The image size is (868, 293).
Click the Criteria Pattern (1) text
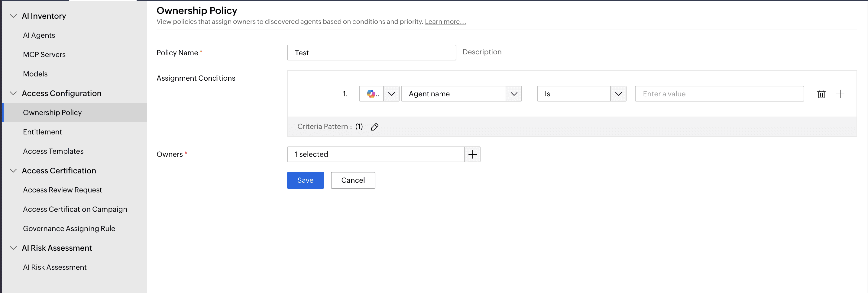coord(330,127)
